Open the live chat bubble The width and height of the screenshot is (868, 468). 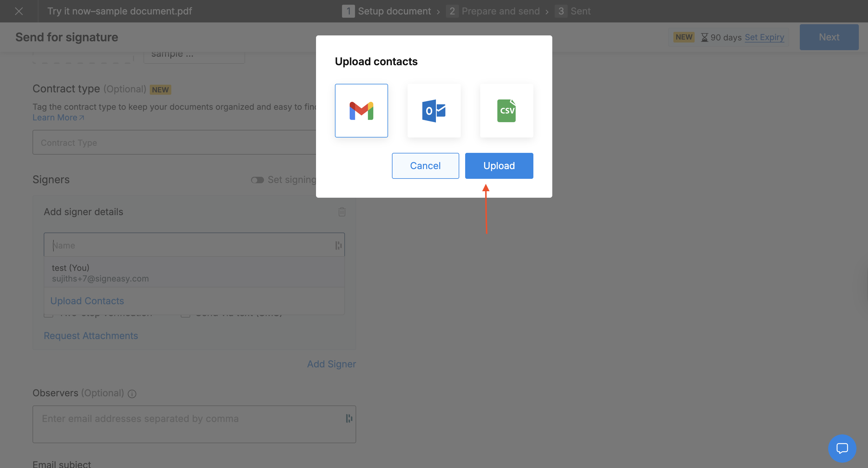point(842,448)
